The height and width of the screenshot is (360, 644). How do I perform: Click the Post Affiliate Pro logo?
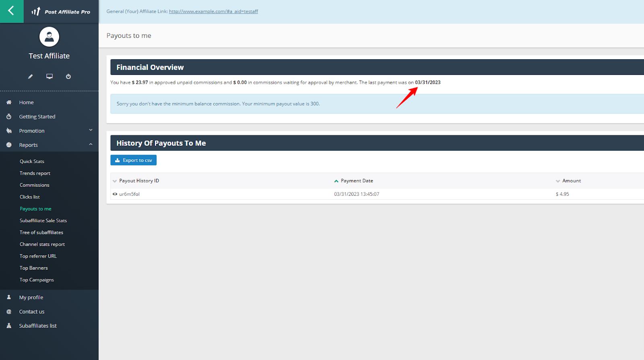coord(61,12)
